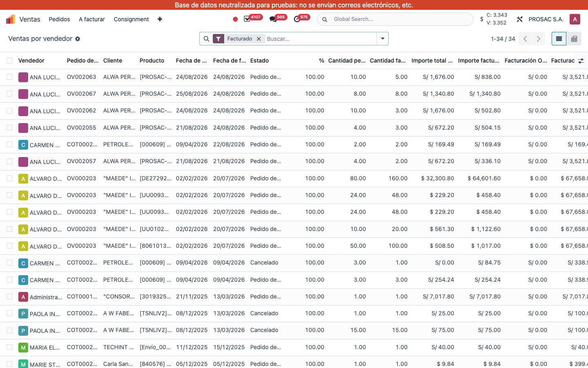The width and height of the screenshot is (588, 368).
Task: Open PROSAC S.A. company switcher
Action: [x=546, y=19]
